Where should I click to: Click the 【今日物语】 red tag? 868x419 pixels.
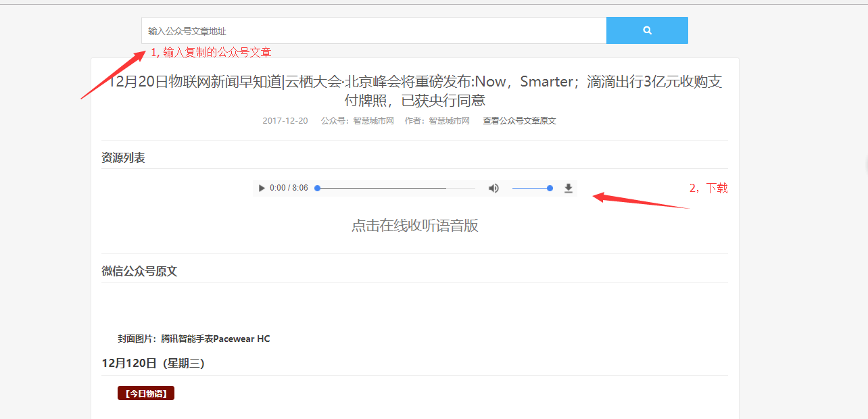[x=146, y=393]
